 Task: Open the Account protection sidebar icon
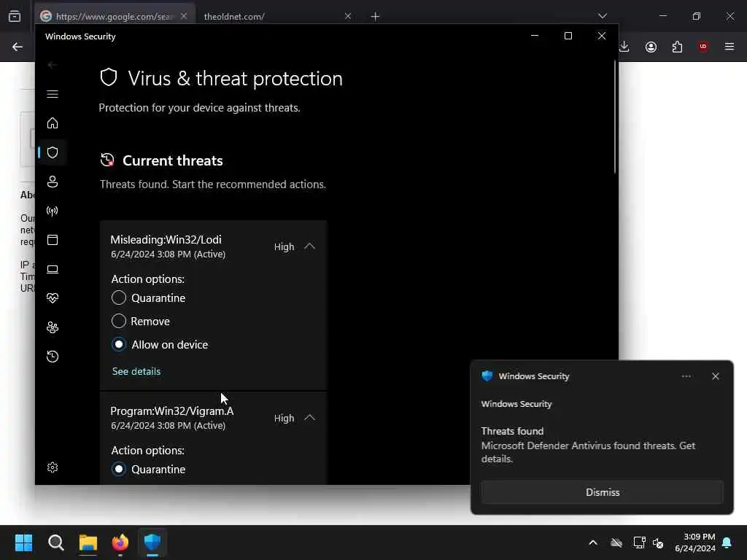pyautogui.click(x=53, y=182)
